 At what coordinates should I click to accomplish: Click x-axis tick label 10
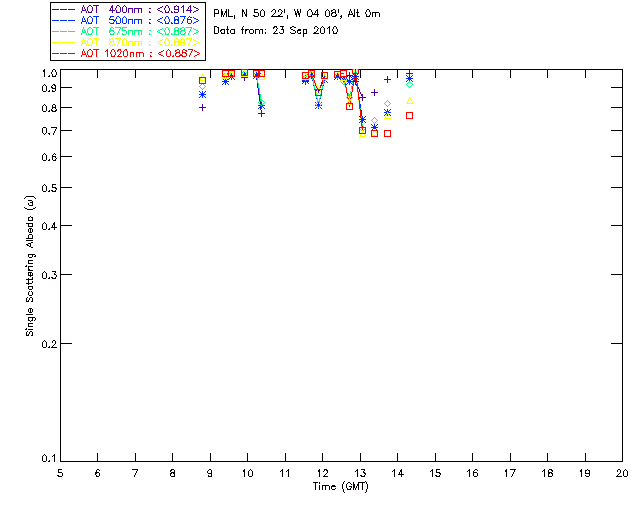click(x=247, y=473)
